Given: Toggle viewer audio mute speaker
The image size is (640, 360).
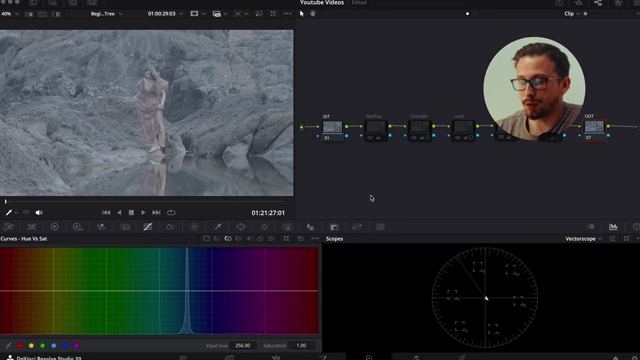Looking at the screenshot, I should click(39, 213).
